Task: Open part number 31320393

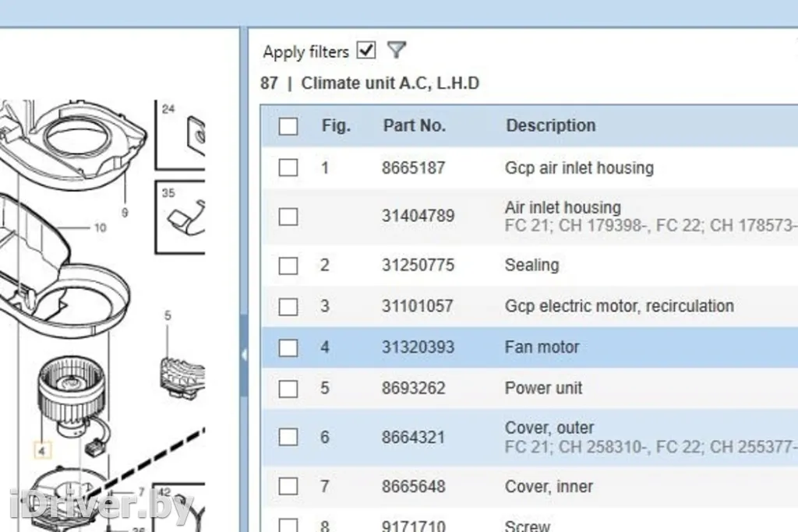Action: pos(418,347)
